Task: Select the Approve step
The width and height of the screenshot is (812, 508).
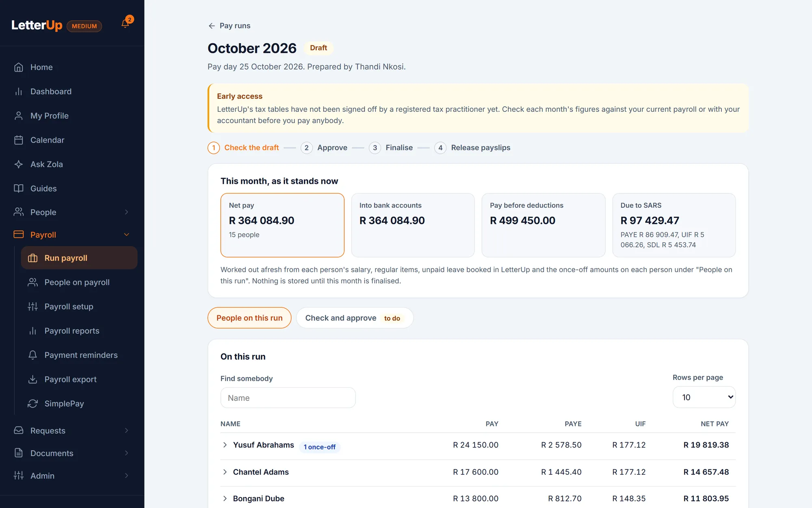Action: [x=324, y=148]
